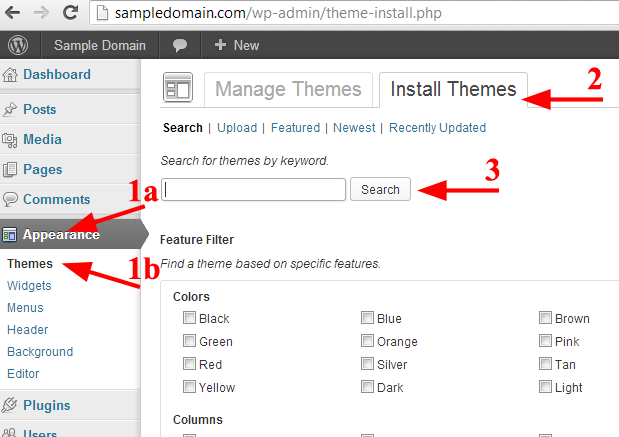Click the Search button

380,189
